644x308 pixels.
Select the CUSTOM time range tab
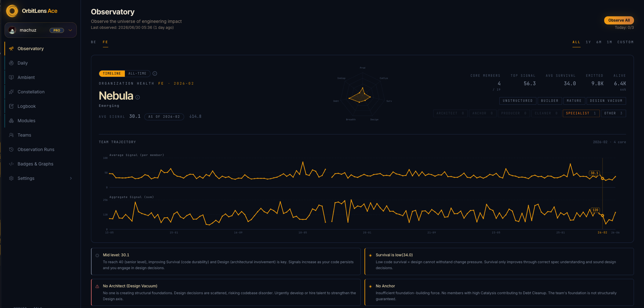(625, 42)
